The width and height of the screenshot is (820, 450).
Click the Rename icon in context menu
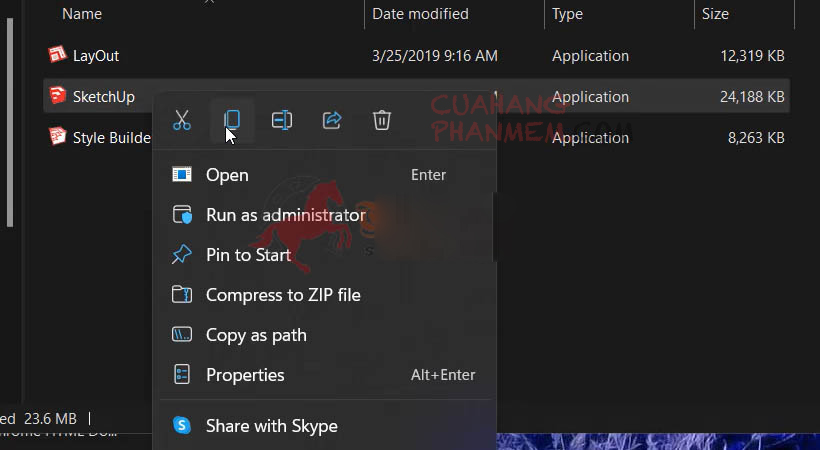282,121
